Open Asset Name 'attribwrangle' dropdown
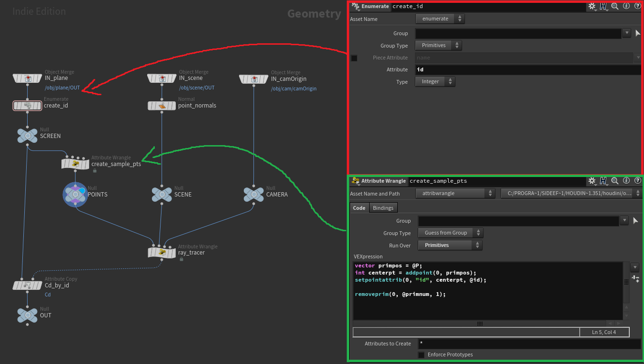Image resolution: width=644 pixels, height=364 pixels. (455, 194)
